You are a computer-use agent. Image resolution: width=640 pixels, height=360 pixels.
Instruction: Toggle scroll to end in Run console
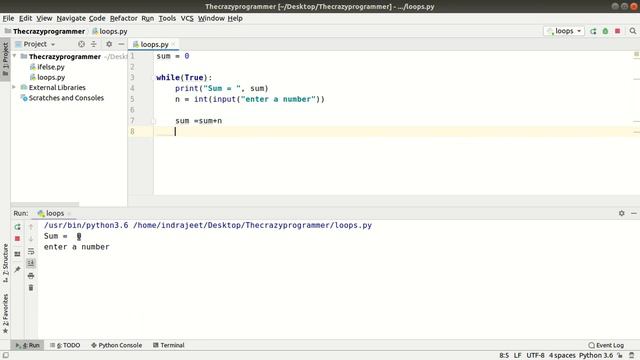[x=31, y=263]
